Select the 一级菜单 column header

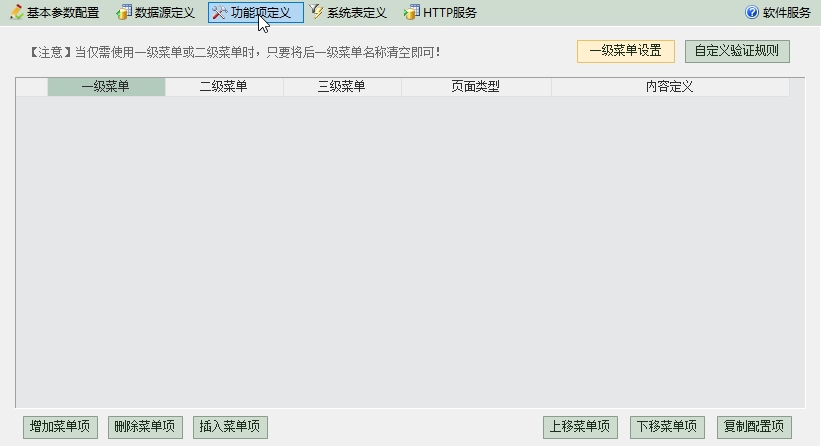pyautogui.click(x=106, y=87)
